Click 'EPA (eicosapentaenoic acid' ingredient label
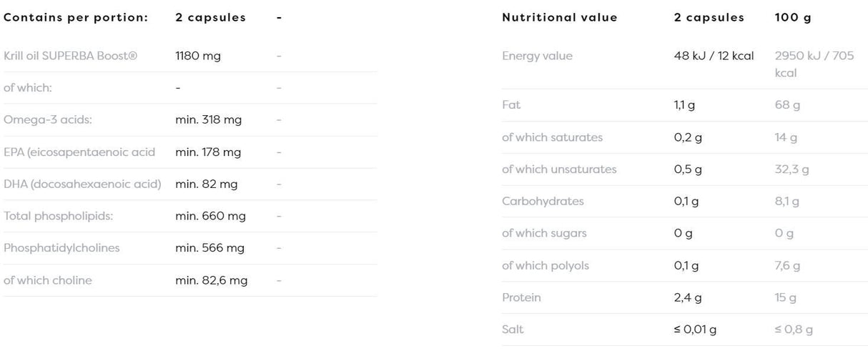This screenshot has height=351, width=868. click(x=79, y=152)
